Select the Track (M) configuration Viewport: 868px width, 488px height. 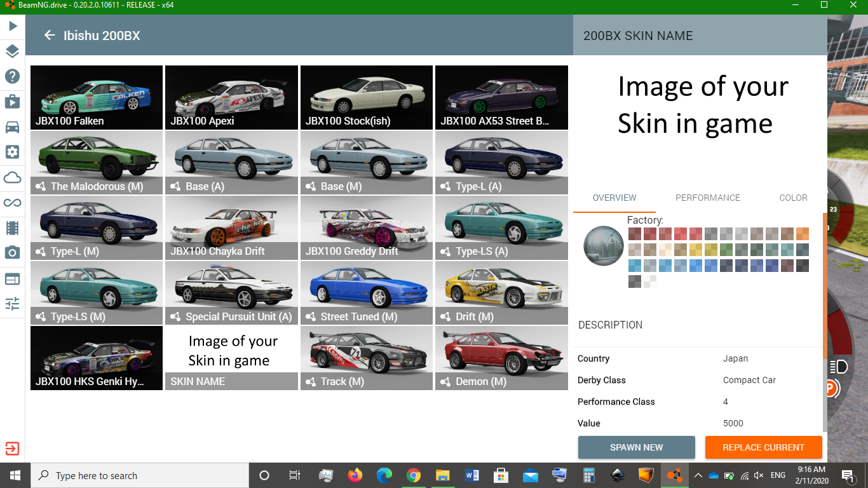coord(367,358)
